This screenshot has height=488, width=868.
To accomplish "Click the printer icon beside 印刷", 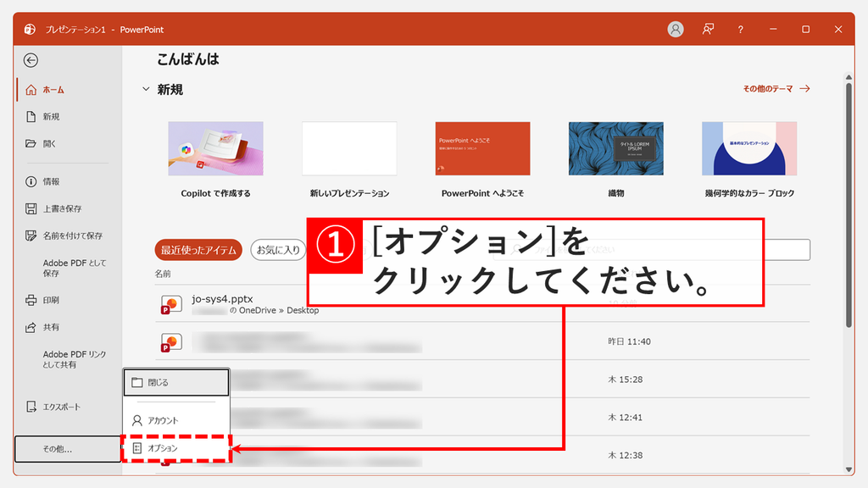I will tap(31, 300).
